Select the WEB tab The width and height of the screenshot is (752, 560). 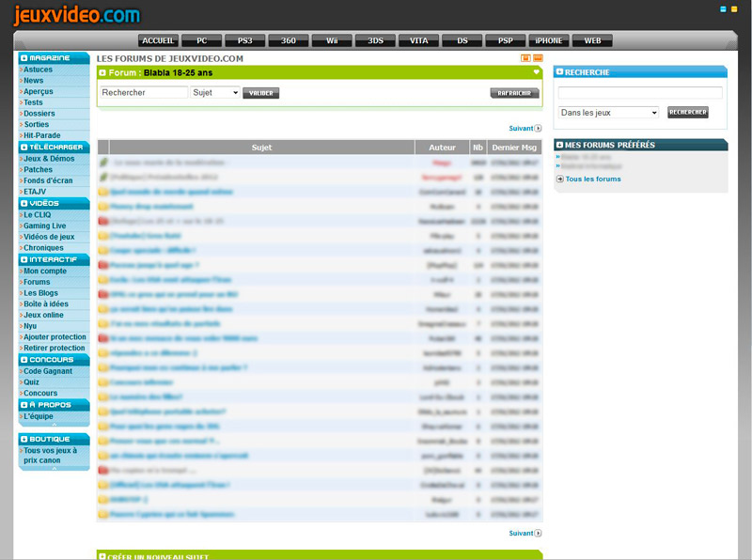592,40
